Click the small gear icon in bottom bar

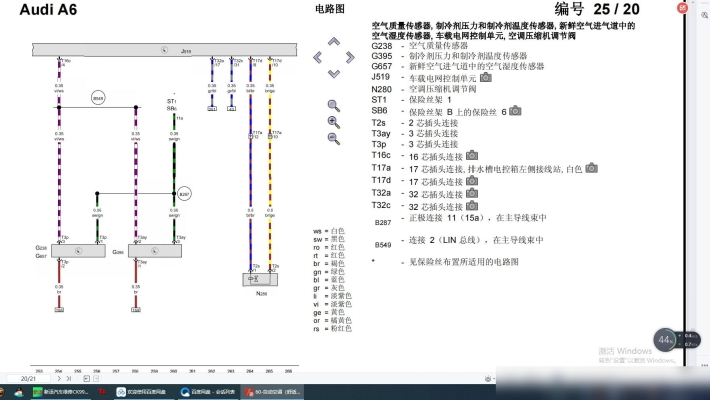pos(488,379)
